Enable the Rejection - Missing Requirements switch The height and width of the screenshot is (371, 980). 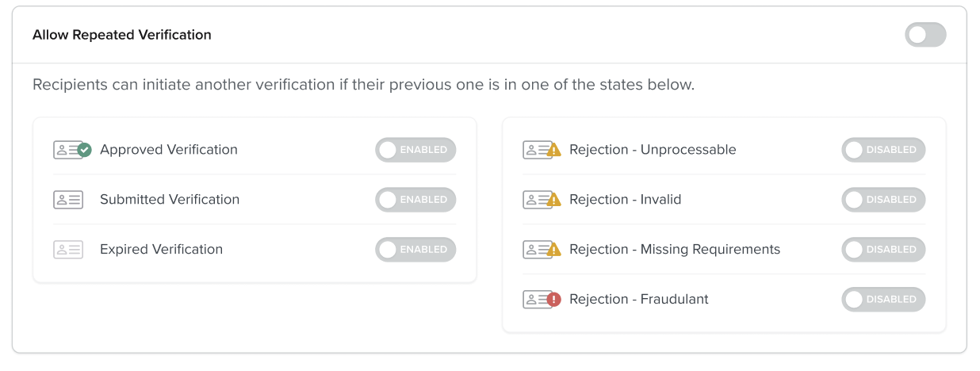(883, 250)
